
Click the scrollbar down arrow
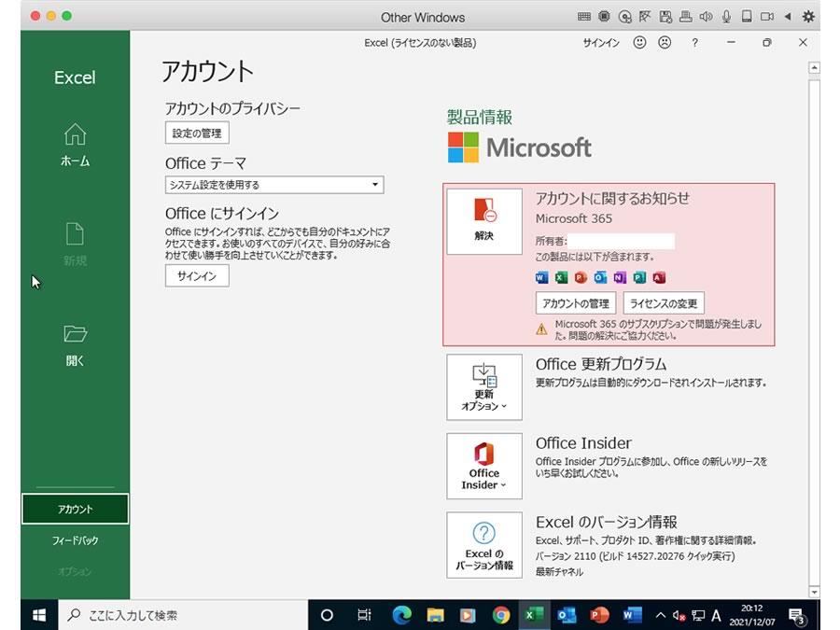pos(814,592)
